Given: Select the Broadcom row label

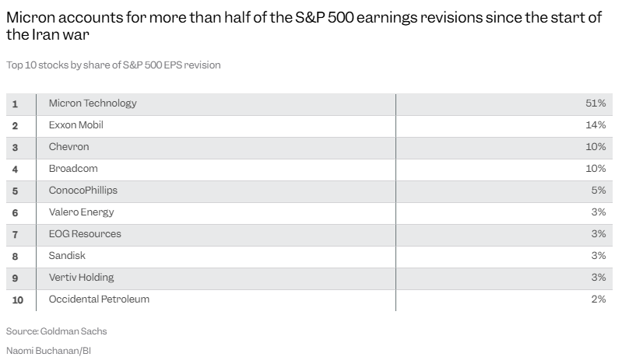Looking at the screenshot, I should (73, 169).
